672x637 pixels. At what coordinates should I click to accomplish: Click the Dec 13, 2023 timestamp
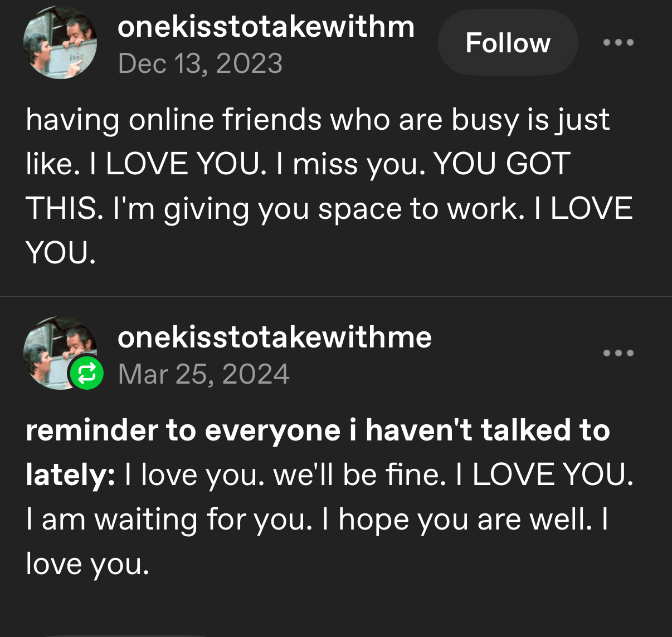click(200, 63)
